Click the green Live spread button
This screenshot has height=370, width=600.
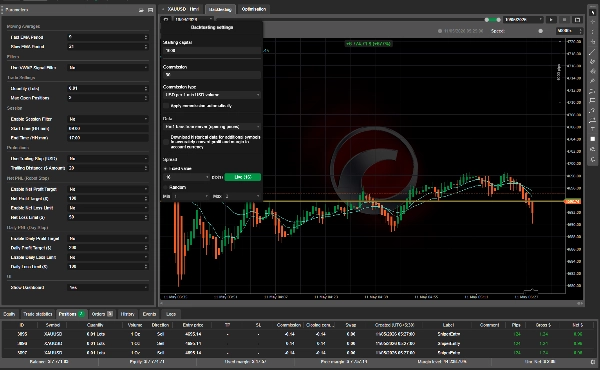pos(243,177)
